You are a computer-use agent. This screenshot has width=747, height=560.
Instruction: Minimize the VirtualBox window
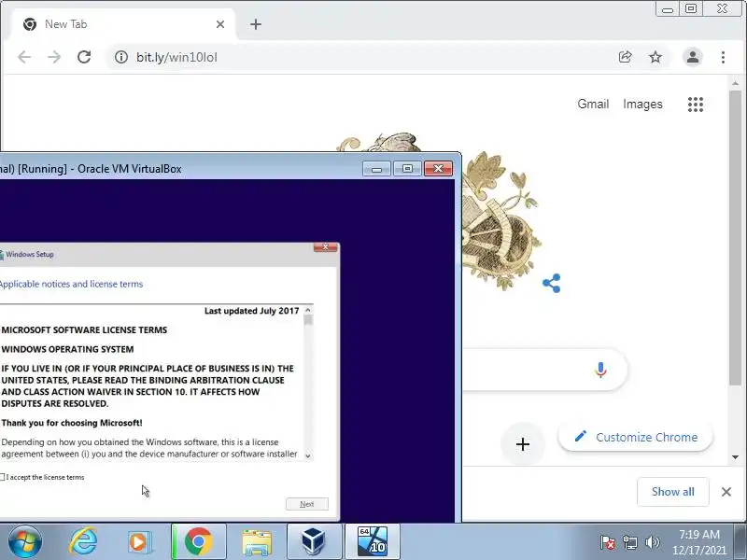click(376, 169)
